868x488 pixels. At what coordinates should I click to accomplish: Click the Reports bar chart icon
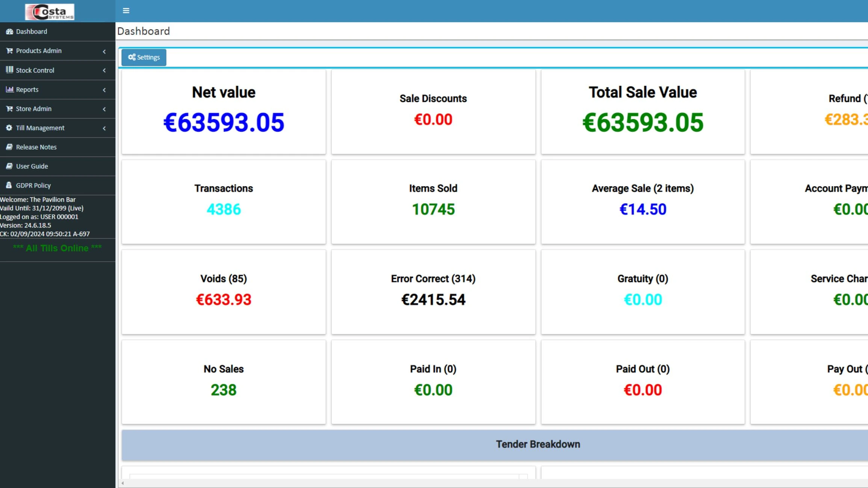[9, 89]
